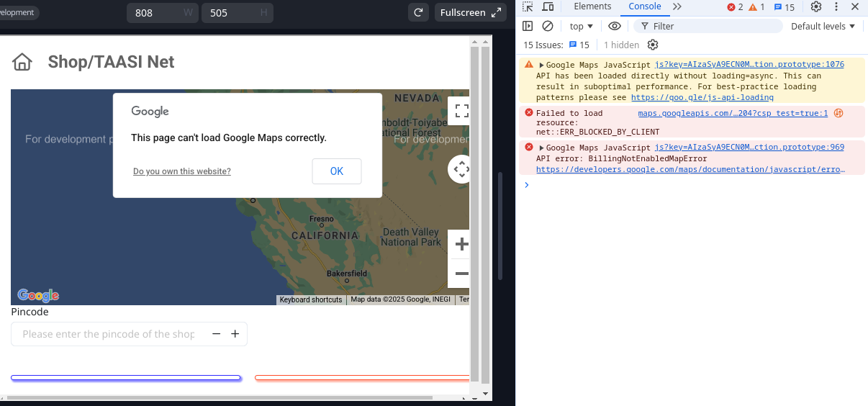The image size is (868, 406).
Task: Click the orange icon beside the failed resource link
Action: [838, 113]
